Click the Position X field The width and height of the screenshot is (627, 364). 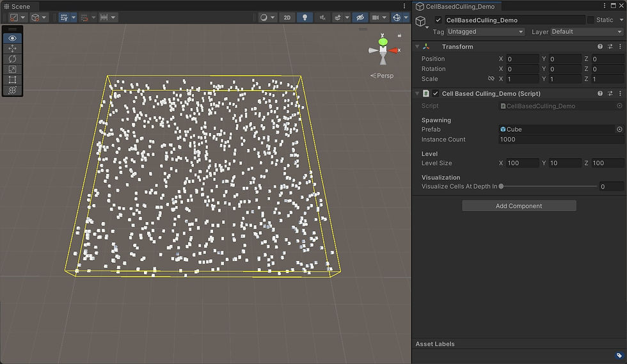coord(522,59)
